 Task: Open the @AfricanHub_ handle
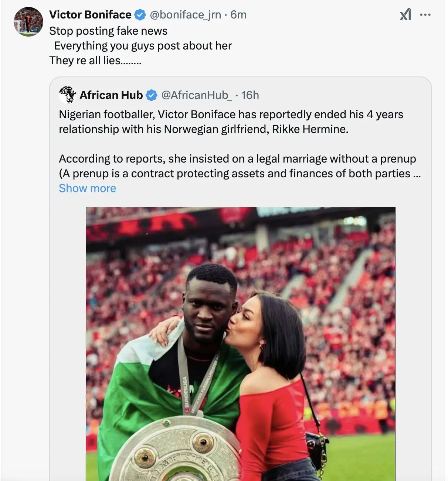coord(197,95)
